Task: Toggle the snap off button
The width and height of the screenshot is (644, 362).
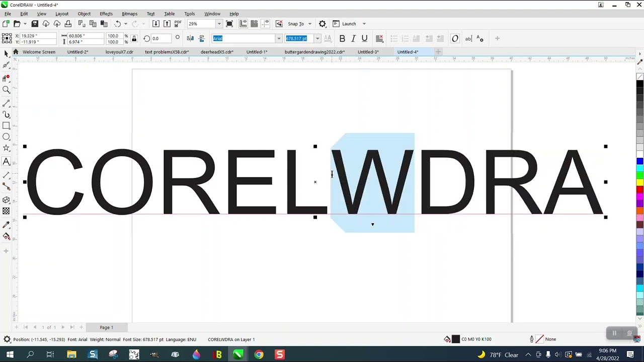Action: tap(279, 24)
